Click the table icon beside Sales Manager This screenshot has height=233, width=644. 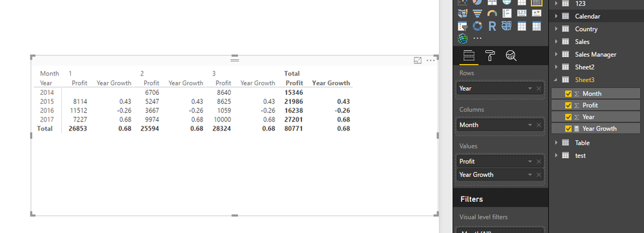coord(565,54)
